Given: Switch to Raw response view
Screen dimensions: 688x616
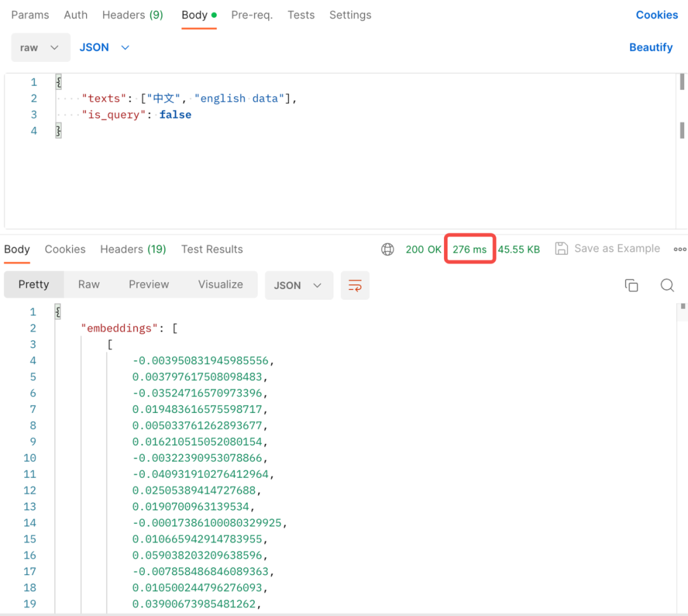Looking at the screenshot, I should point(89,284).
